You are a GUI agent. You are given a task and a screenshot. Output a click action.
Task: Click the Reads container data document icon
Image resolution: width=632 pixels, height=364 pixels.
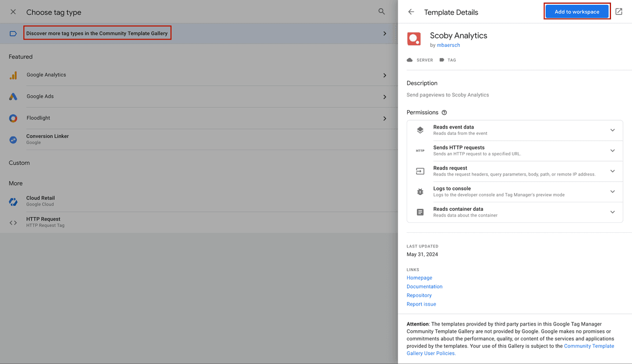tap(420, 212)
